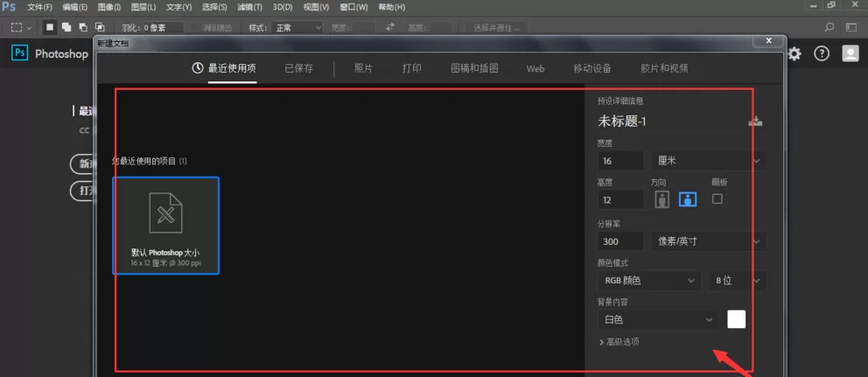This screenshot has height=377, width=868.
Task: Open the 图像(I) menu
Action: (109, 7)
